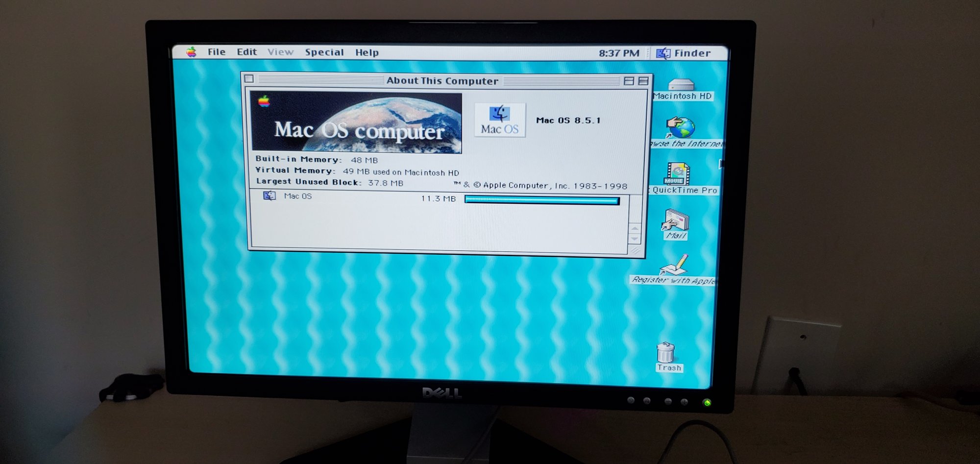Image resolution: width=980 pixels, height=464 pixels.
Task: Click the resize corner of About window
Action: point(635,250)
